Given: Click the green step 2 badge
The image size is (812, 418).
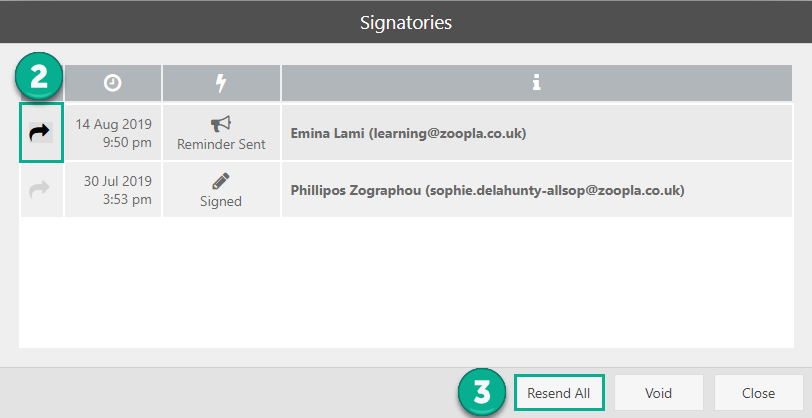Looking at the screenshot, I should 39,77.
